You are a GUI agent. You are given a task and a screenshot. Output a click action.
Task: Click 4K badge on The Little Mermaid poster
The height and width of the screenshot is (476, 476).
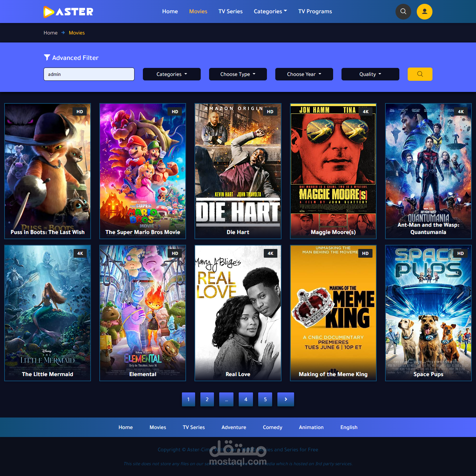tap(80, 253)
